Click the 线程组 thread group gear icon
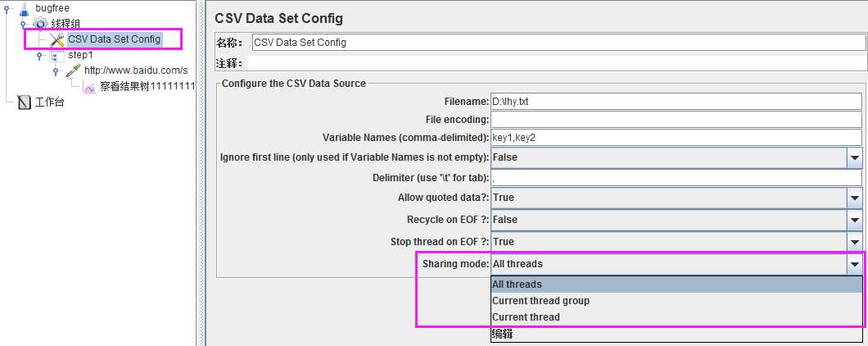Screen dimensions: 868x346 (40, 24)
